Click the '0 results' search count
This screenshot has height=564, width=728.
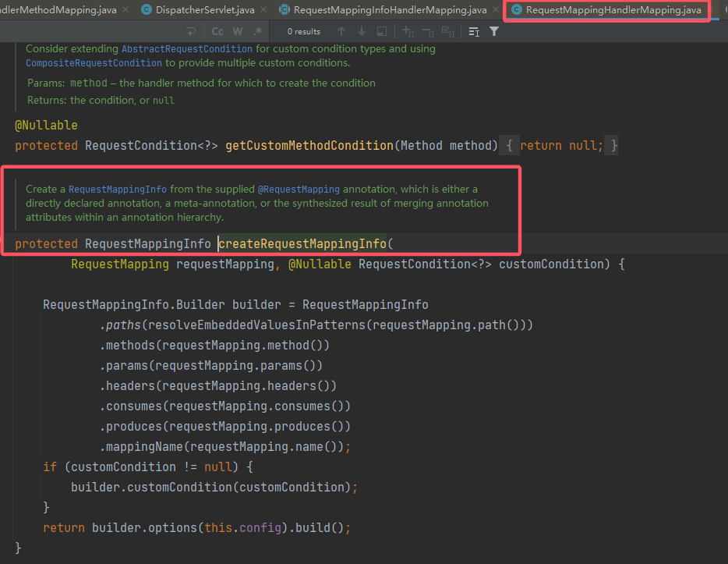304,31
